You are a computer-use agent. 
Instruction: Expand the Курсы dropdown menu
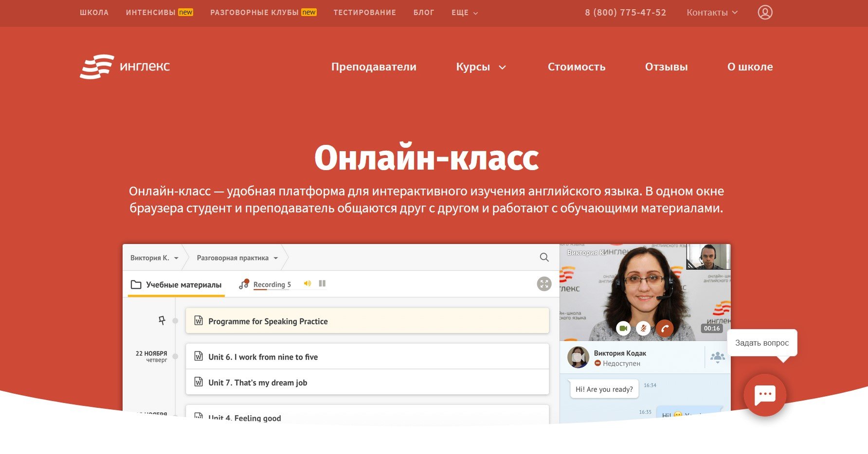pyautogui.click(x=481, y=67)
